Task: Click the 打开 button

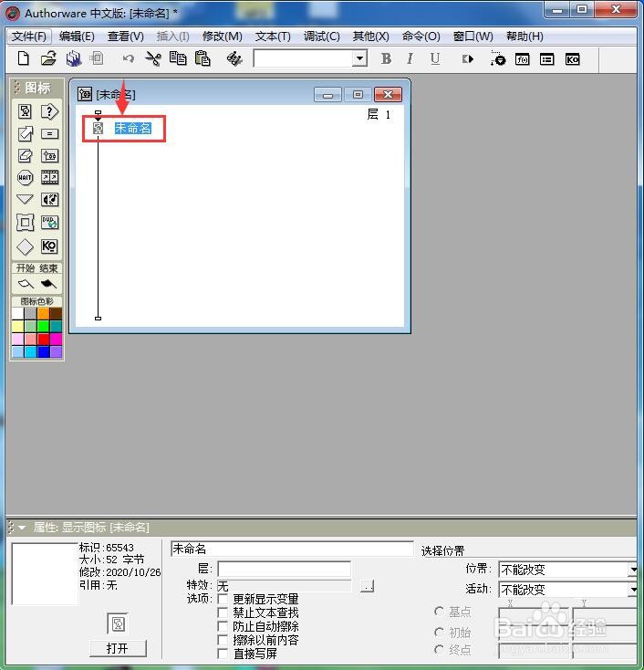Action: pyautogui.click(x=118, y=648)
